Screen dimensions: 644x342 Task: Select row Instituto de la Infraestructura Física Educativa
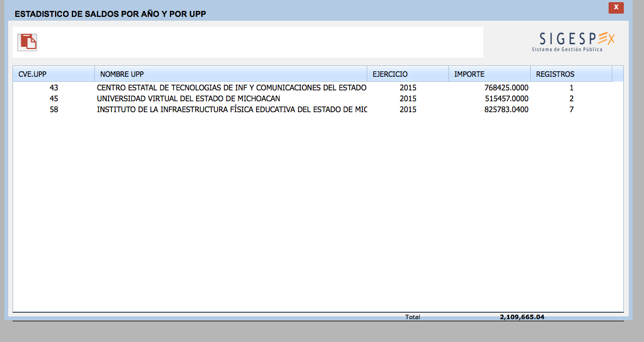pos(318,109)
